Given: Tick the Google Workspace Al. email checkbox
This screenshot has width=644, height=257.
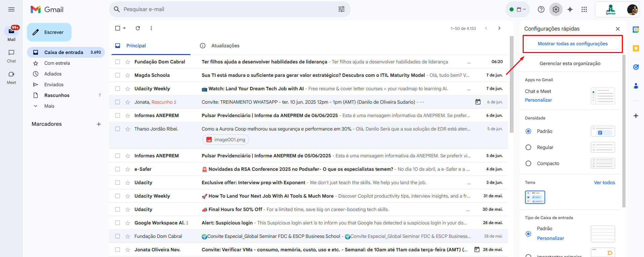Looking at the screenshot, I should [x=118, y=223].
